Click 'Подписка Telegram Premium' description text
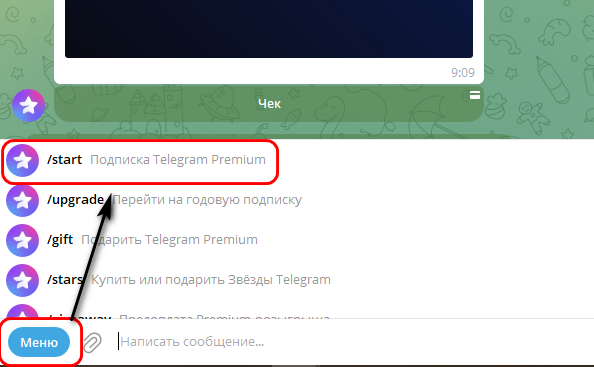This screenshot has height=367, width=594. pos(178,160)
